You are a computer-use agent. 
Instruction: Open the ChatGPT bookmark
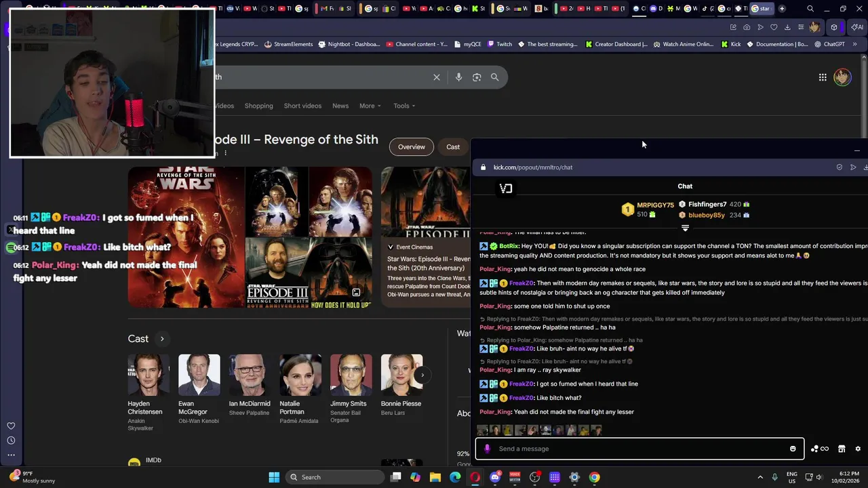click(829, 45)
